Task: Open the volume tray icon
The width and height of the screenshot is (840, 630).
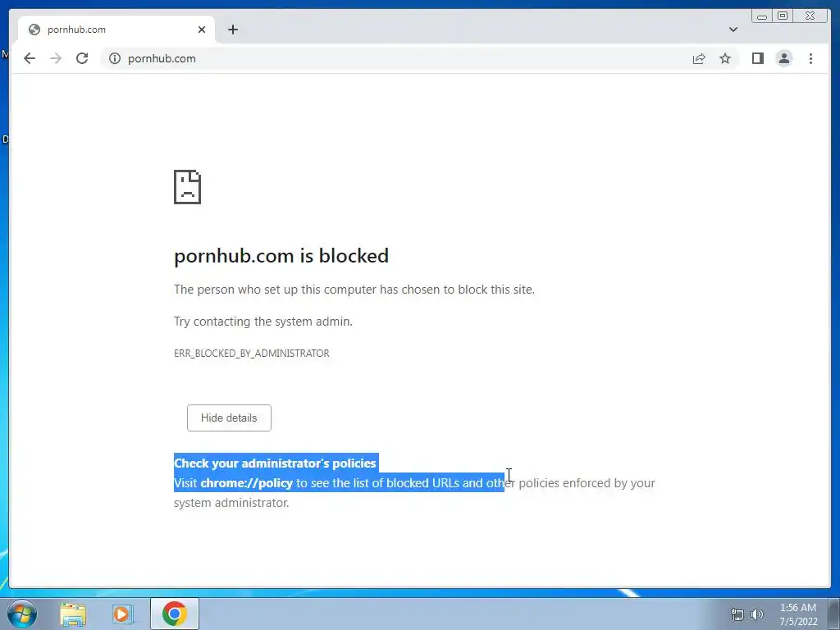Action: pyautogui.click(x=757, y=614)
